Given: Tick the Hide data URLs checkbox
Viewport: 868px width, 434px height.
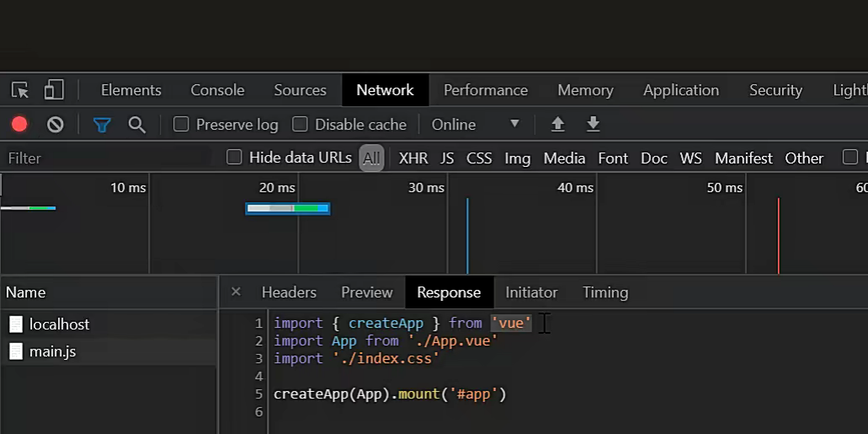Looking at the screenshot, I should [x=234, y=158].
